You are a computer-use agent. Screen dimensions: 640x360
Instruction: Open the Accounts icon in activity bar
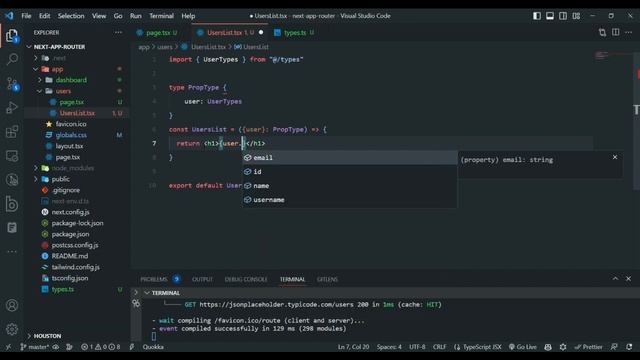12,305
